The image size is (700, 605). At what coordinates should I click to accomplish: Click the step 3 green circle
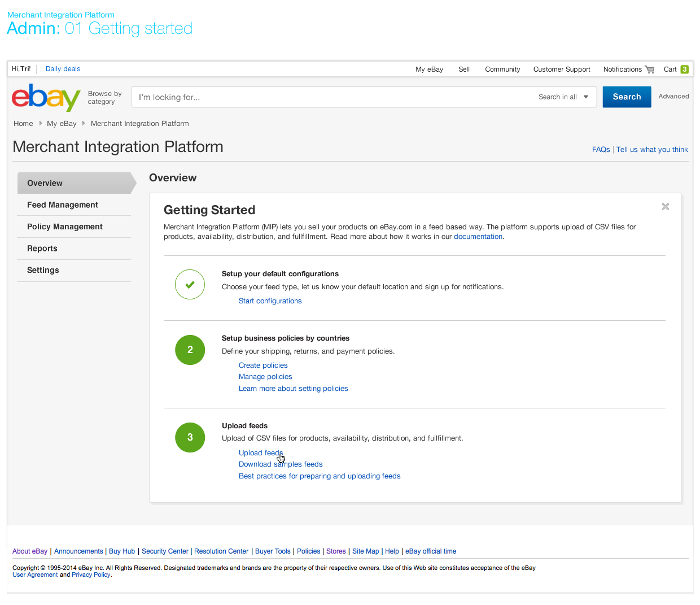190,437
